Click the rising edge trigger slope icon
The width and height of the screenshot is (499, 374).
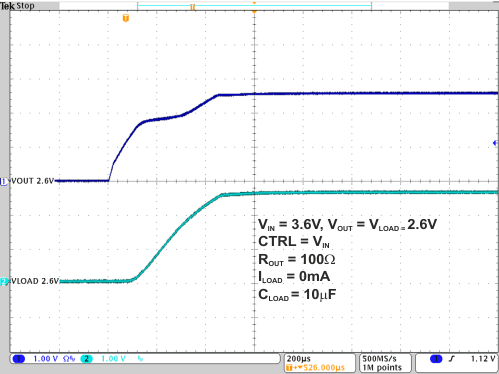tap(452, 359)
